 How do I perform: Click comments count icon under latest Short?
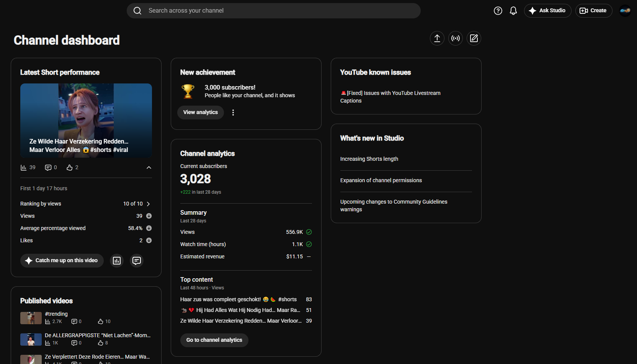(x=48, y=168)
